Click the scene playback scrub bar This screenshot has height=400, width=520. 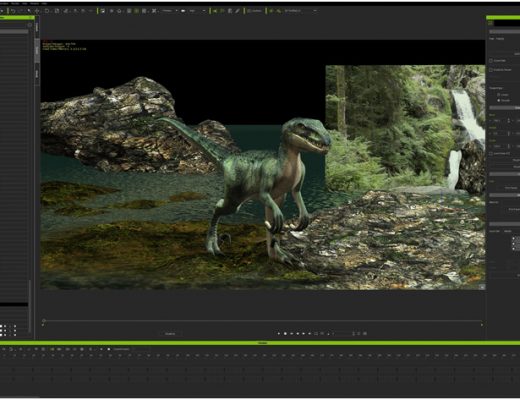(x=263, y=321)
